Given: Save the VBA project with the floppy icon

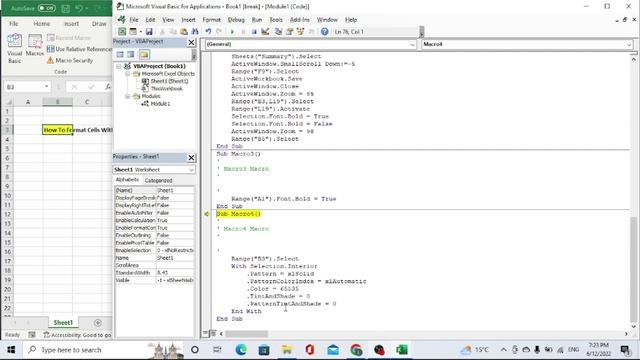Looking at the screenshot, I should coord(149,31).
